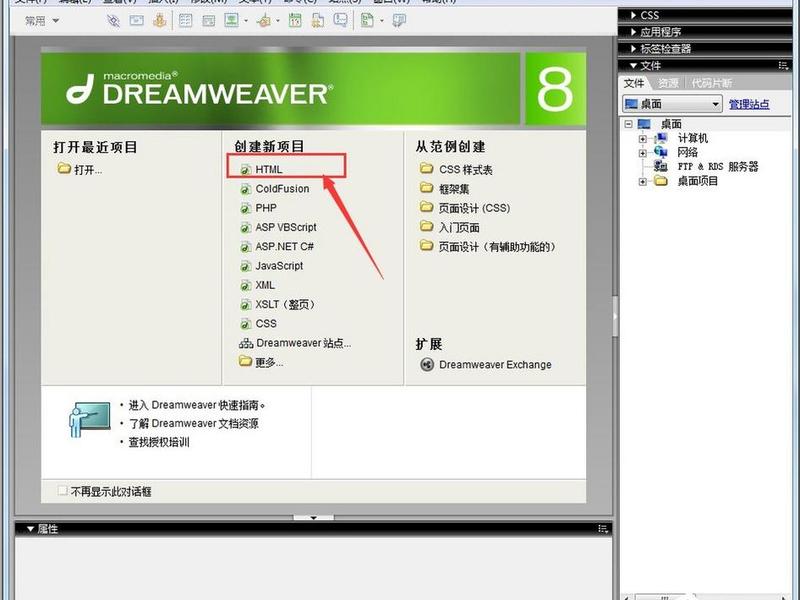
Task: Create a new PHP document
Action: 266,208
